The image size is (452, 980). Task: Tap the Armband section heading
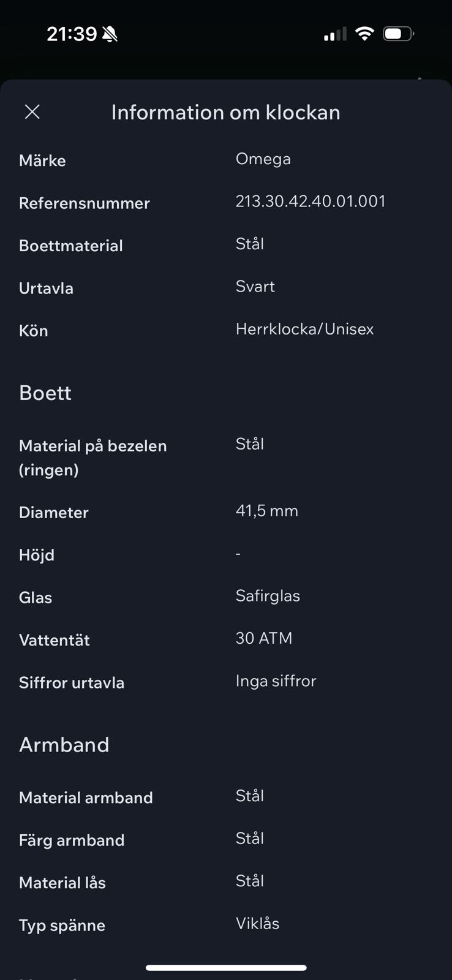point(64,745)
